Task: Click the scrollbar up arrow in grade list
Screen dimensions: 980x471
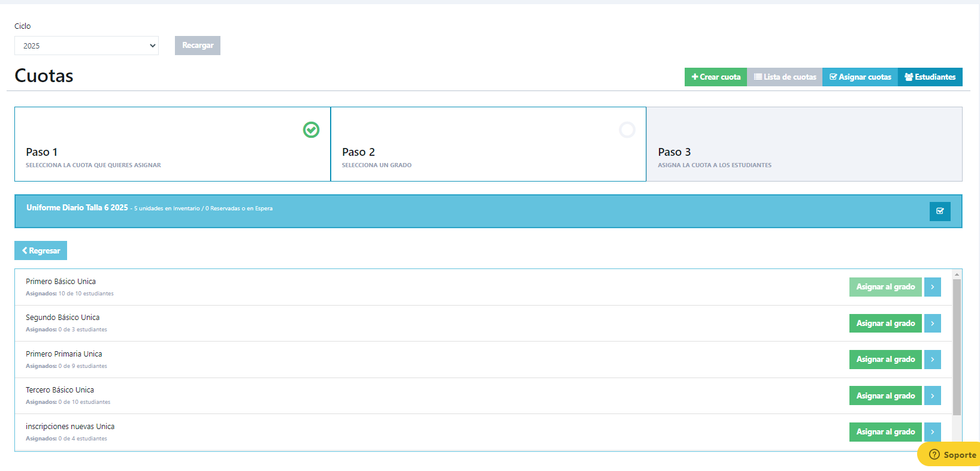Action: point(957,274)
